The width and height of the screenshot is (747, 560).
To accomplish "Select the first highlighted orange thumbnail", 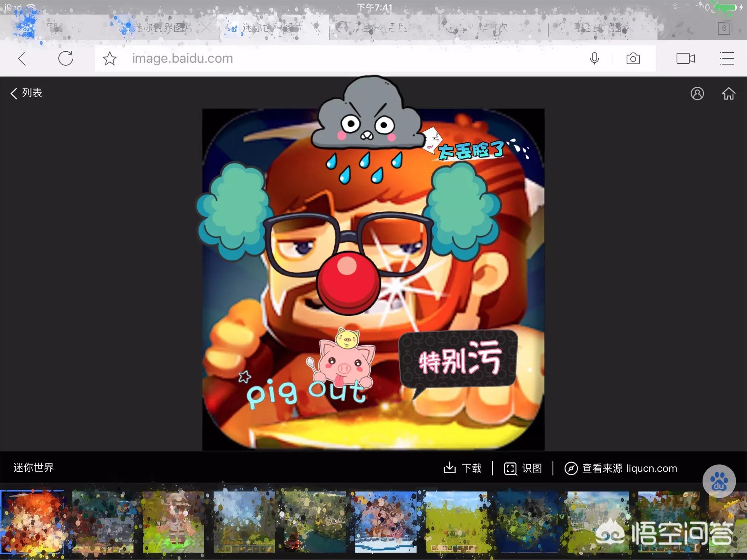I will tap(32, 522).
